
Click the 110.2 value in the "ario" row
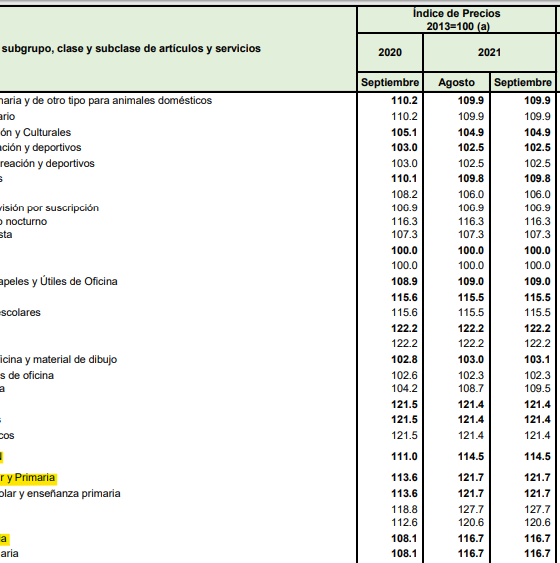(404, 117)
